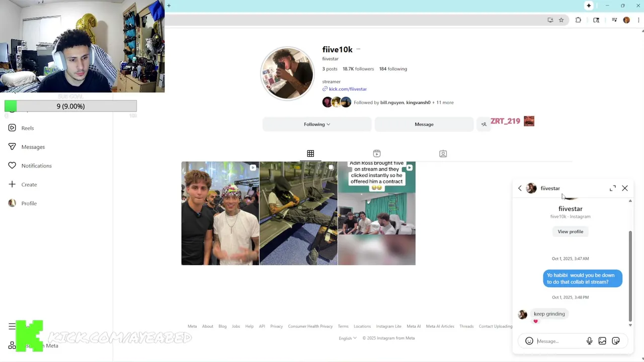Switch to the Reels profile tab

(377, 153)
